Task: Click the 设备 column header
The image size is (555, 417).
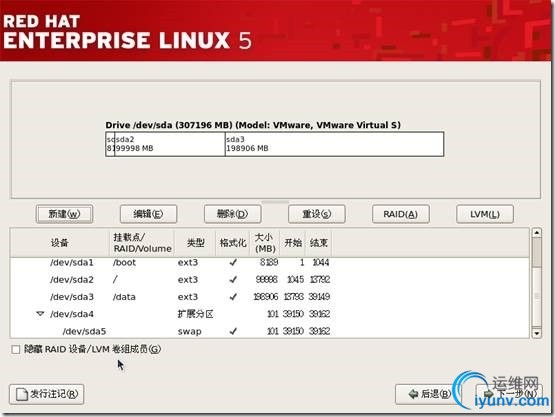Action: pyautogui.click(x=59, y=243)
